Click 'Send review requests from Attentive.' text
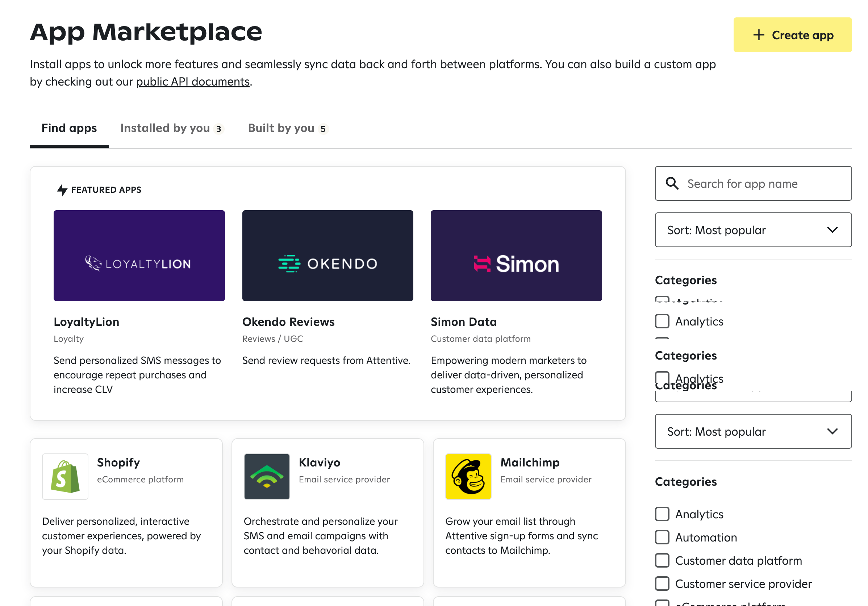Screen dimensions: 868x606 click(x=326, y=361)
